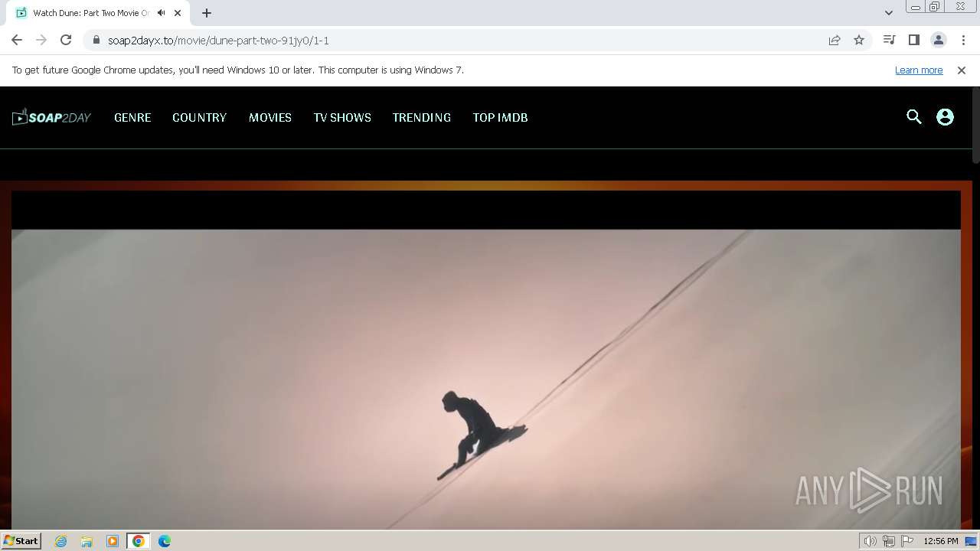Open the COUNTRY menu
Image resolution: width=980 pixels, height=551 pixels.
click(x=199, y=117)
